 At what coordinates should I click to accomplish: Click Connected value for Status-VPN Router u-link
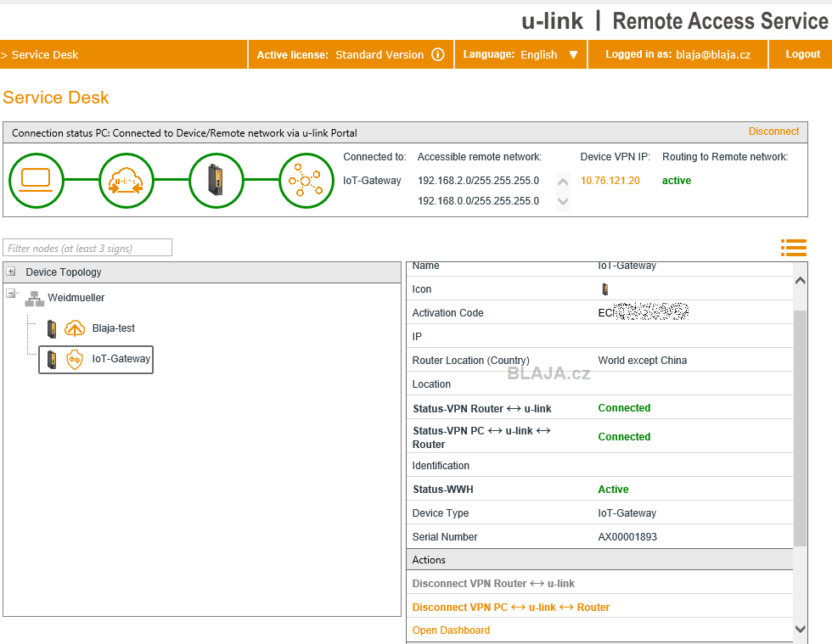[x=624, y=408]
